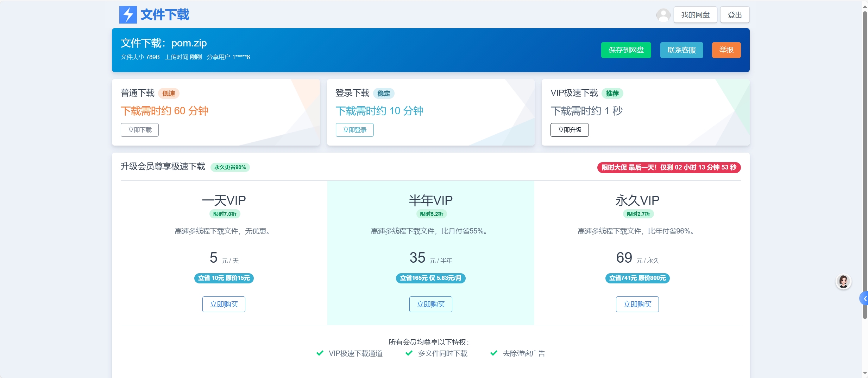Click 立省165元 仅 5.83元/月 label
The image size is (868, 378).
[x=430, y=278]
